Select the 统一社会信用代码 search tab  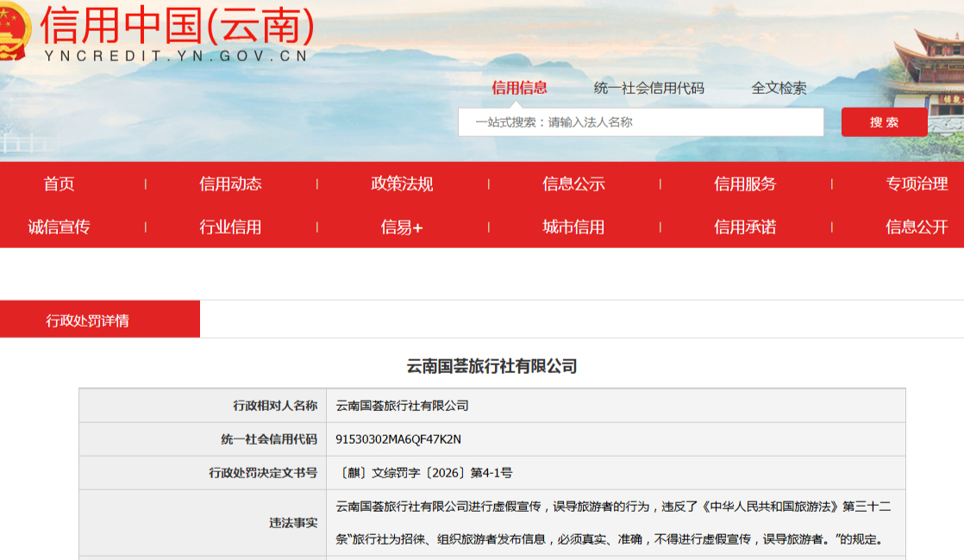pyautogui.click(x=648, y=88)
